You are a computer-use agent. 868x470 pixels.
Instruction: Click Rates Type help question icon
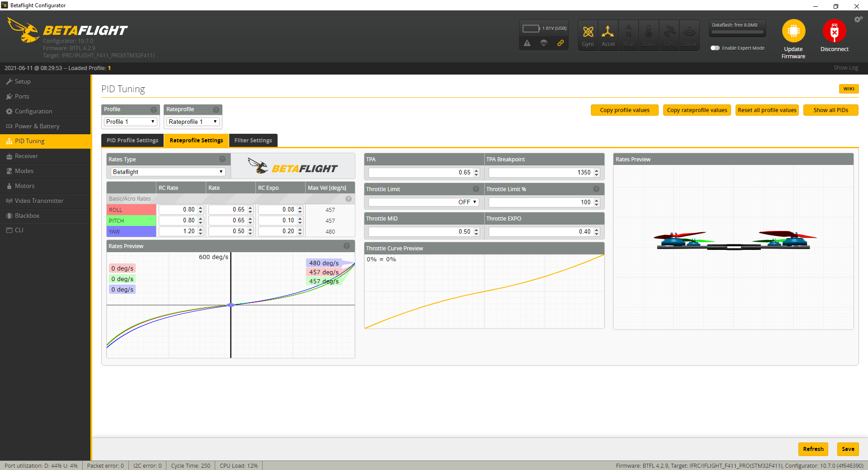(x=222, y=159)
